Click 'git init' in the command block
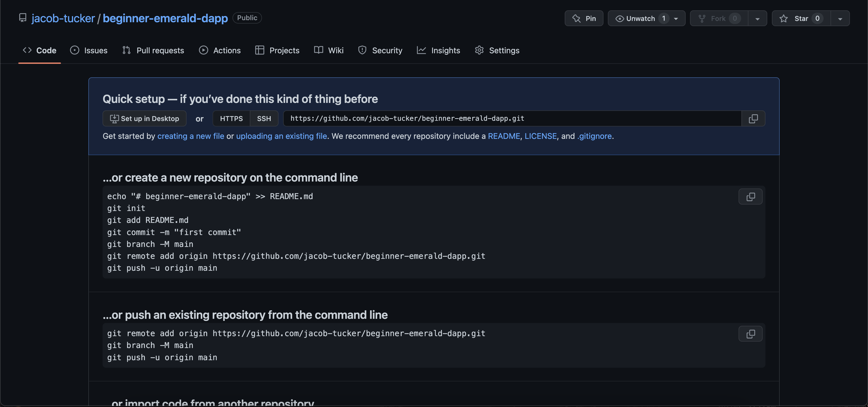This screenshot has width=868, height=407. 126,208
